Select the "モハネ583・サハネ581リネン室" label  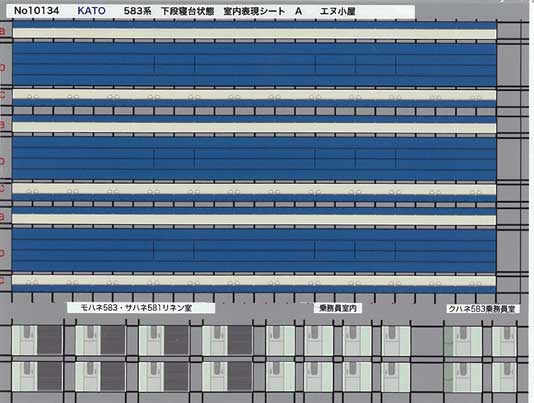(137, 308)
